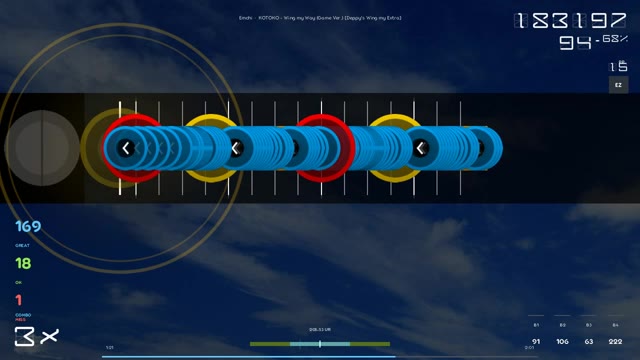This screenshot has height=360, width=640.
Task: Click the key counter showing 222
Action: click(615, 342)
